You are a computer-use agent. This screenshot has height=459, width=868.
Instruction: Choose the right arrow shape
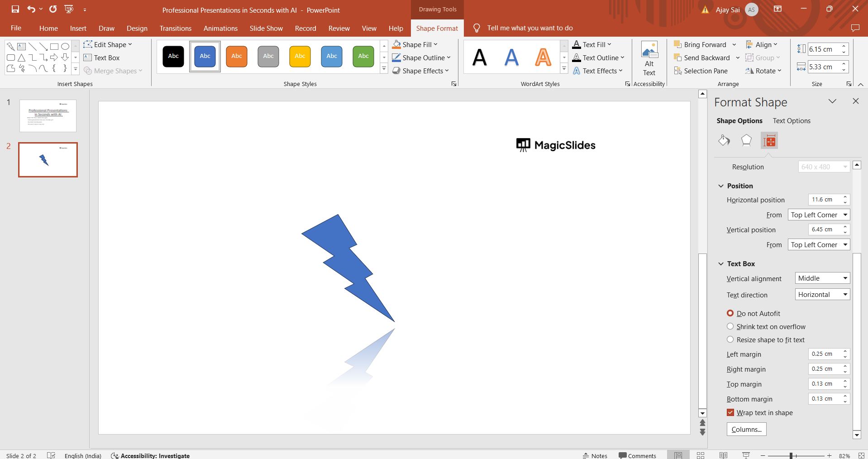(x=54, y=57)
